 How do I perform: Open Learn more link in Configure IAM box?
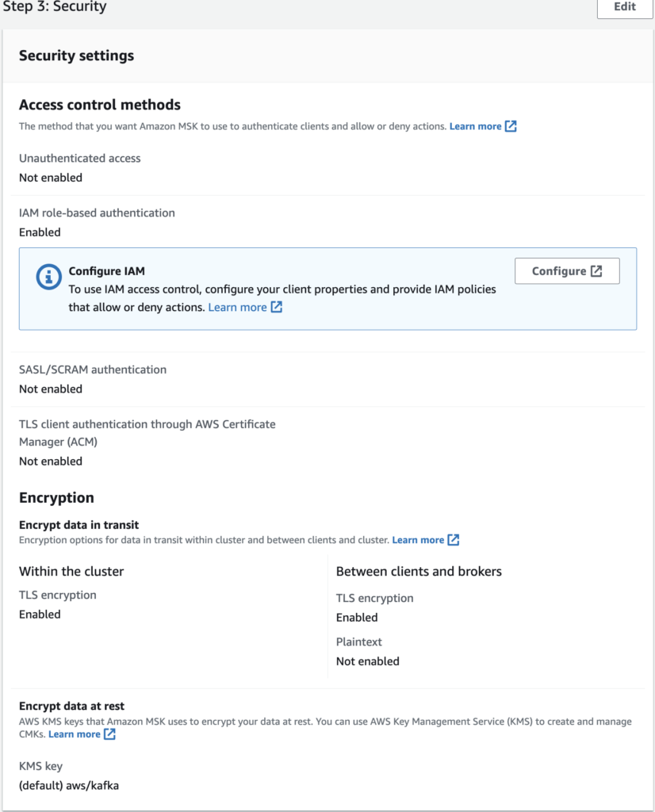tap(237, 307)
